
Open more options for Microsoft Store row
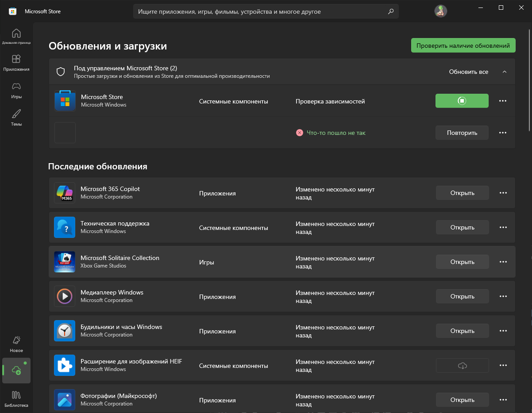503,101
